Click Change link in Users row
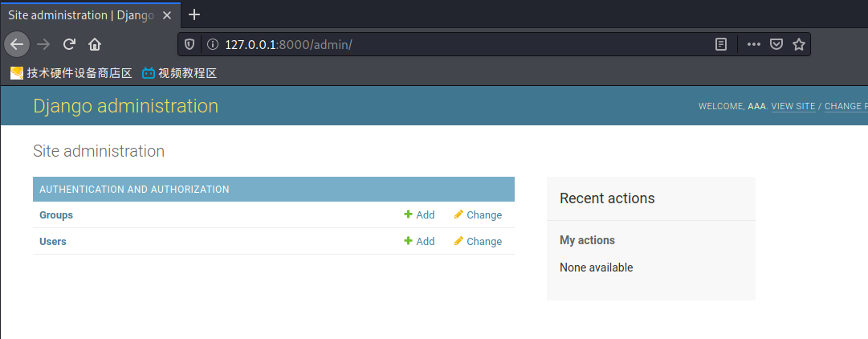The height and width of the screenshot is (339, 868). (478, 242)
